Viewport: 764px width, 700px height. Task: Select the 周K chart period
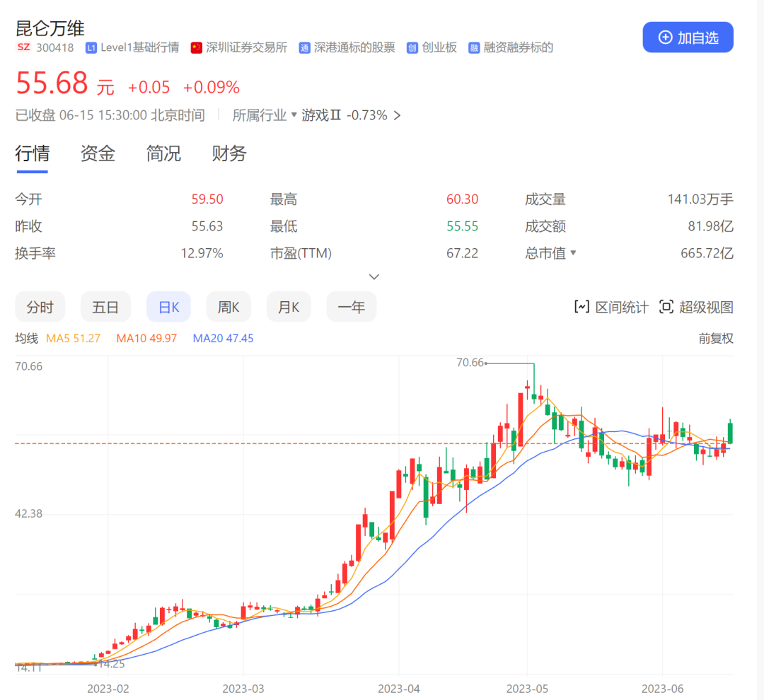228,307
